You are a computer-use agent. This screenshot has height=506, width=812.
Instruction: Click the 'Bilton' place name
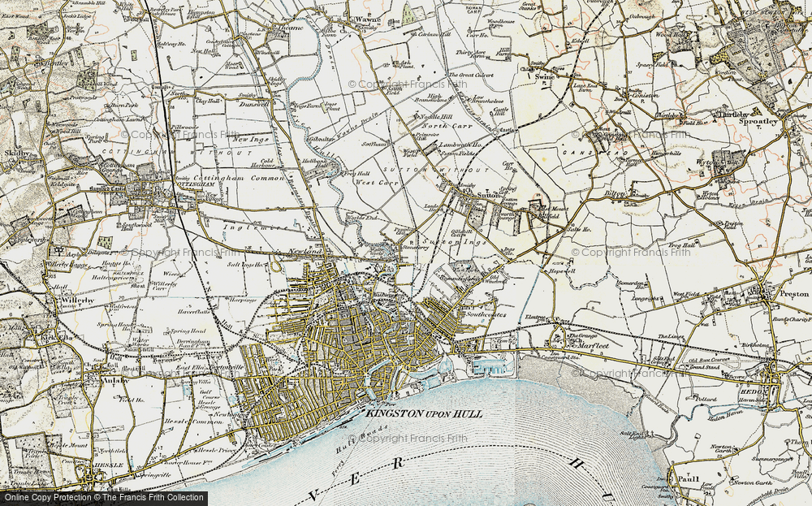point(615,193)
